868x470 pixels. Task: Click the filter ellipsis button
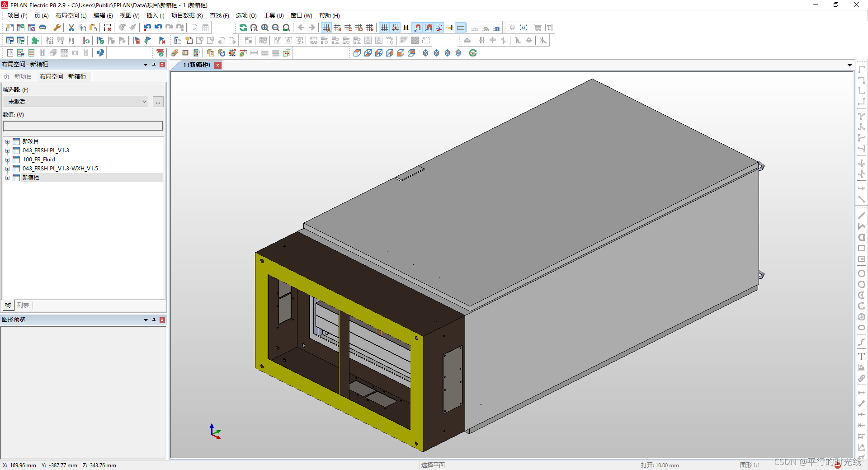tap(158, 101)
